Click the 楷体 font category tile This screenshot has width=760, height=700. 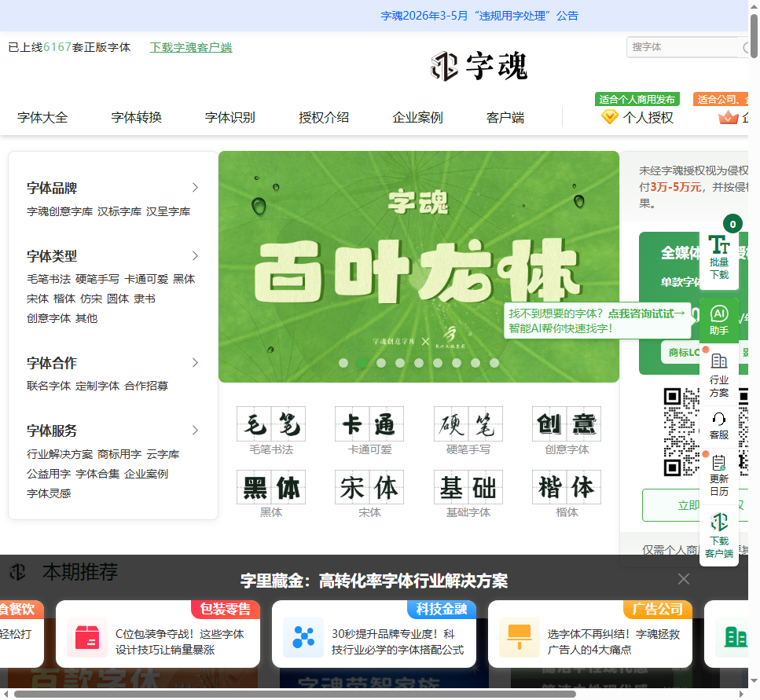pos(567,493)
